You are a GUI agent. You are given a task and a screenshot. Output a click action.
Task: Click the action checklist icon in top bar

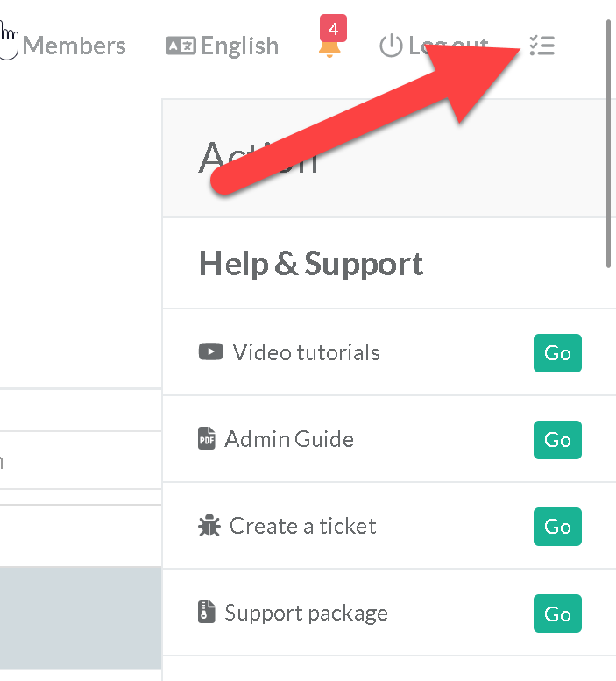[542, 46]
